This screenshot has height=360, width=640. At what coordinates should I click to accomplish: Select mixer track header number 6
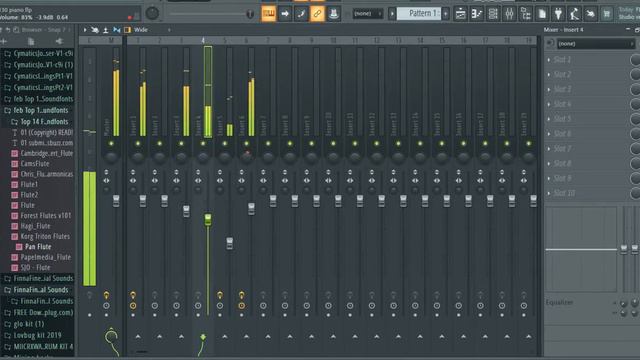coord(246,40)
